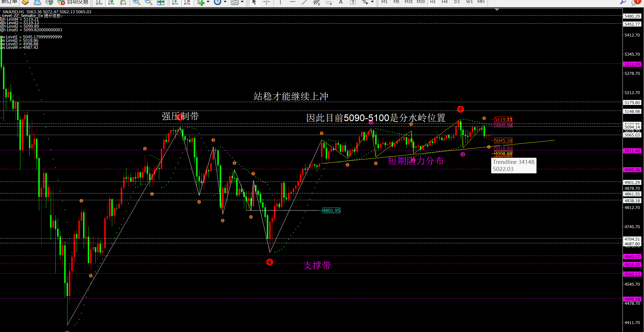Click the 新订单 new order button
Image resolution: width=644 pixels, height=332 pixels.
[9, 2]
